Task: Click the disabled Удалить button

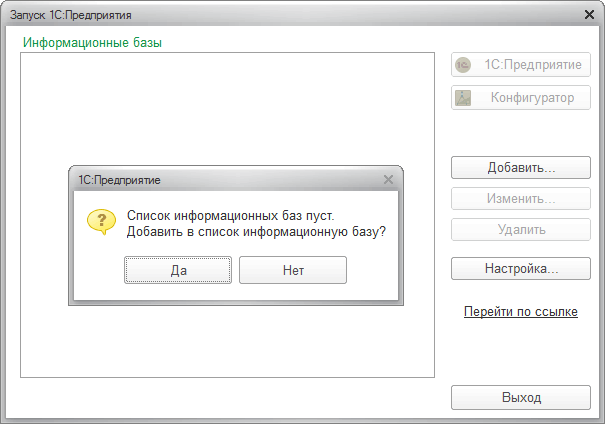Action: pyautogui.click(x=521, y=230)
